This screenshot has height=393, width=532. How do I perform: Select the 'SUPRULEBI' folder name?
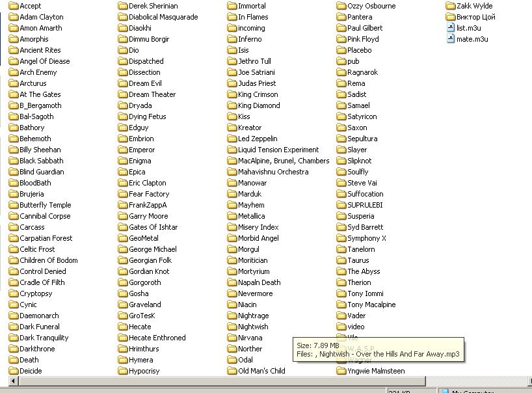365,205
